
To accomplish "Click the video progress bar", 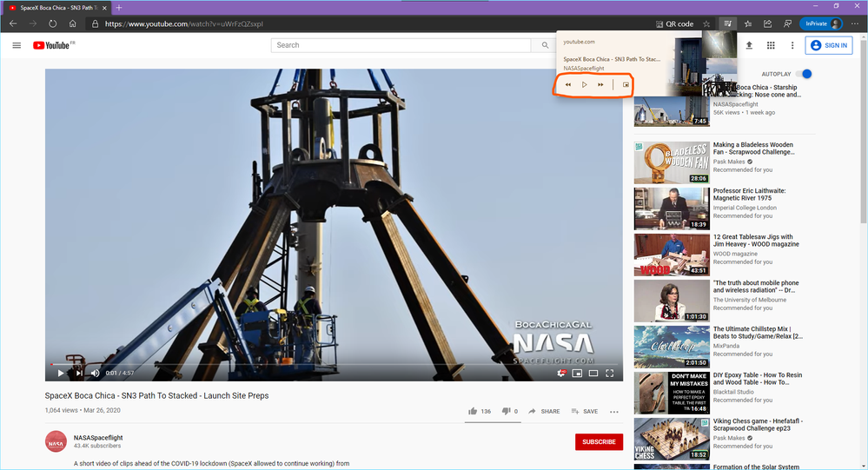I will (334, 364).
